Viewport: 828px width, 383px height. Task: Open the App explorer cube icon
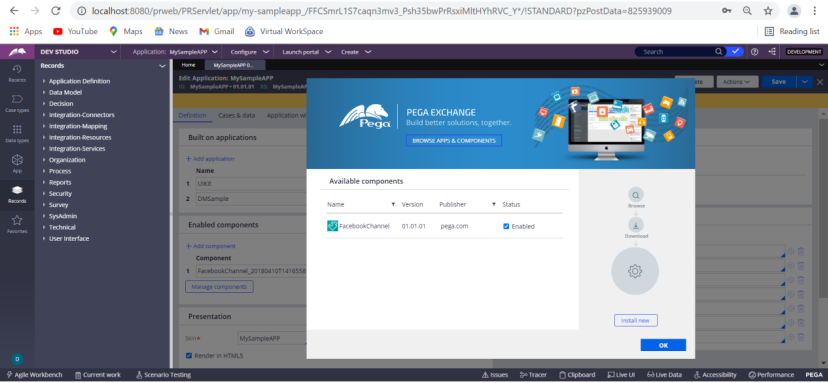click(x=17, y=163)
